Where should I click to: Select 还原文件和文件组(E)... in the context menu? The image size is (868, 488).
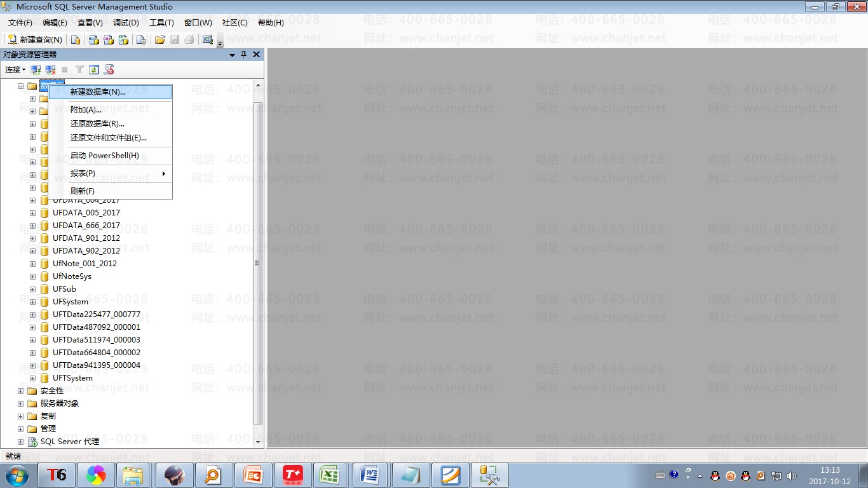coord(111,138)
